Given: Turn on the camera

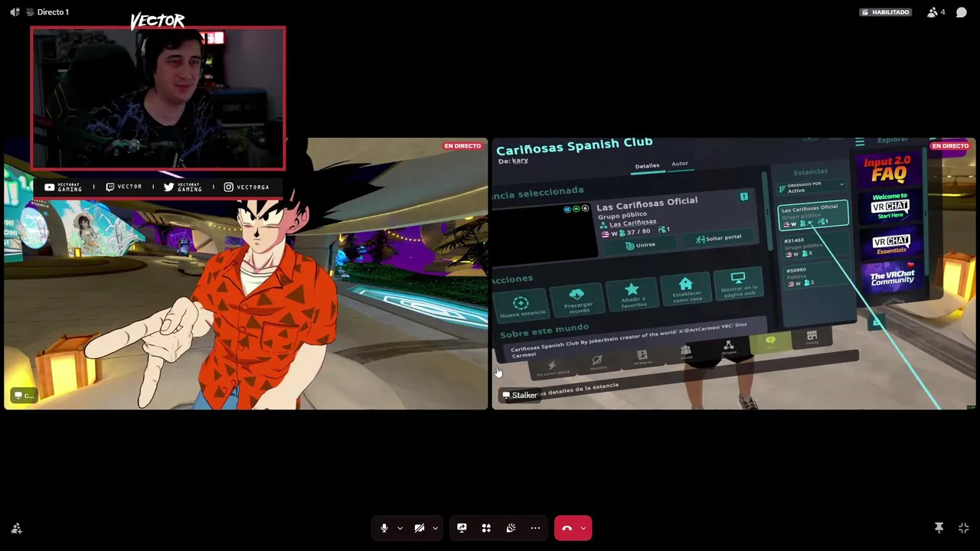Looking at the screenshot, I should [420, 528].
